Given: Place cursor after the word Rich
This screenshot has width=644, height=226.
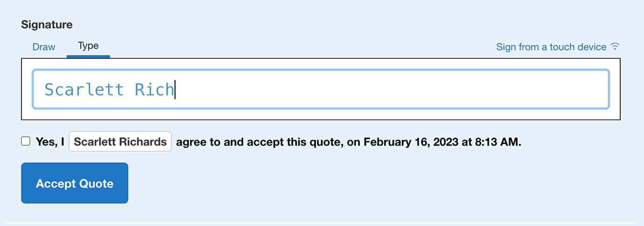Looking at the screenshot, I should [x=174, y=89].
